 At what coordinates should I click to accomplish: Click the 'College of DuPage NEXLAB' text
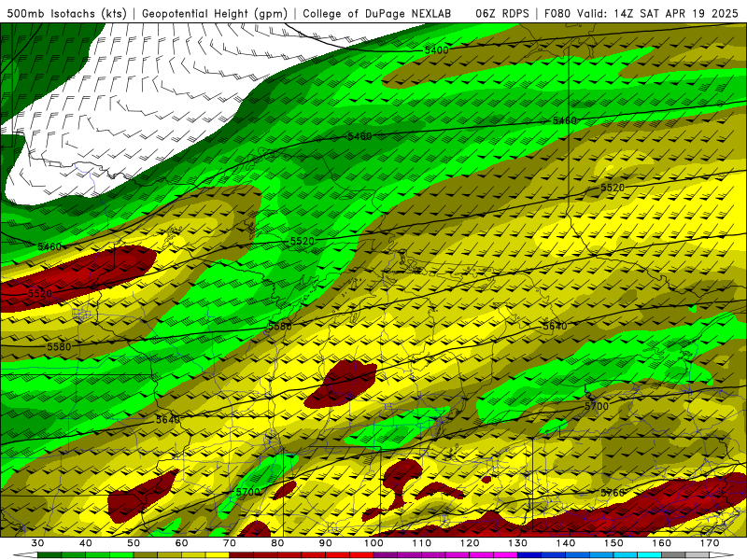tap(377, 14)
